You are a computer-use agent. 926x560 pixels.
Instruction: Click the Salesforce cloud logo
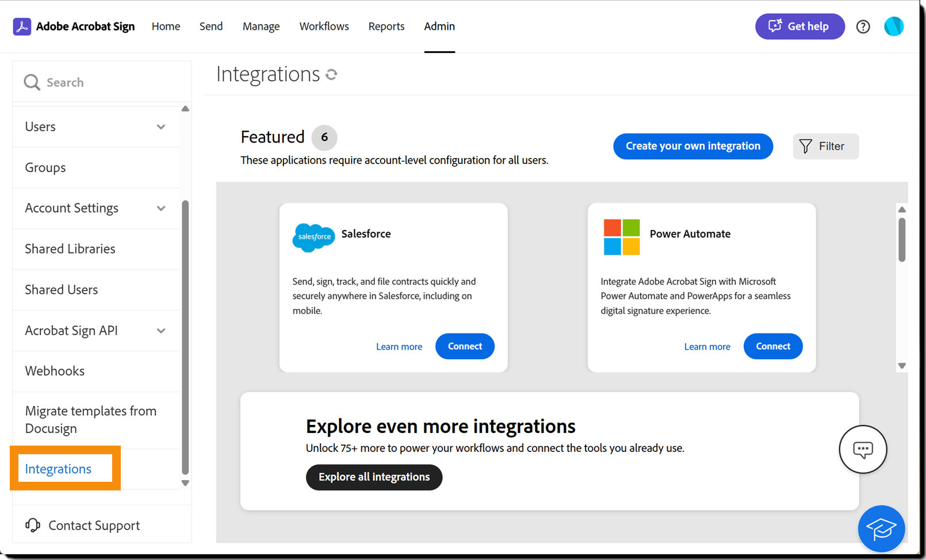click(313, 236)
